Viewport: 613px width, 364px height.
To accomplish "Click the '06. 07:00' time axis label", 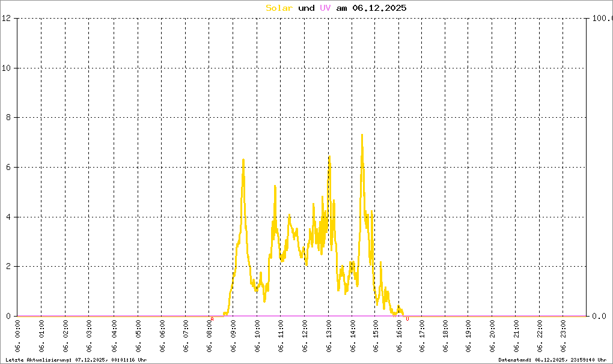I will click(186, 336).
